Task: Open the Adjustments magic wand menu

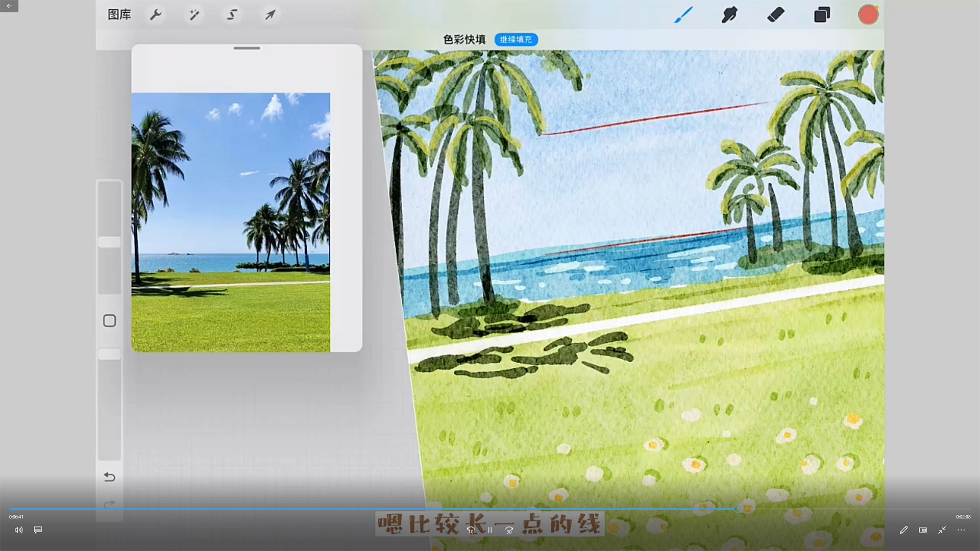Action: (194, 14)
